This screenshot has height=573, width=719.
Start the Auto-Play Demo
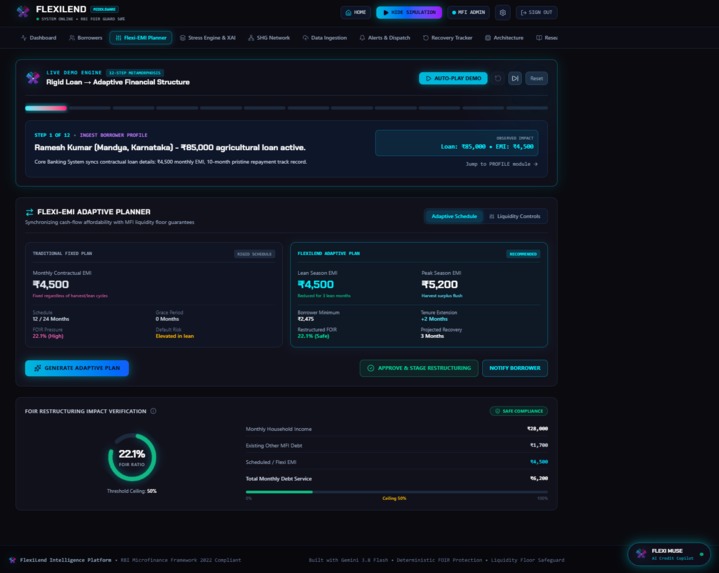pyautogui.click(x=453, y=78)
